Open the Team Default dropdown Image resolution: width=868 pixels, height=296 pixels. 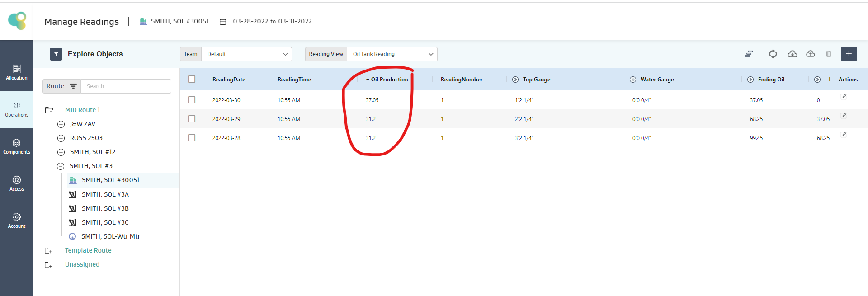[246, 54]
